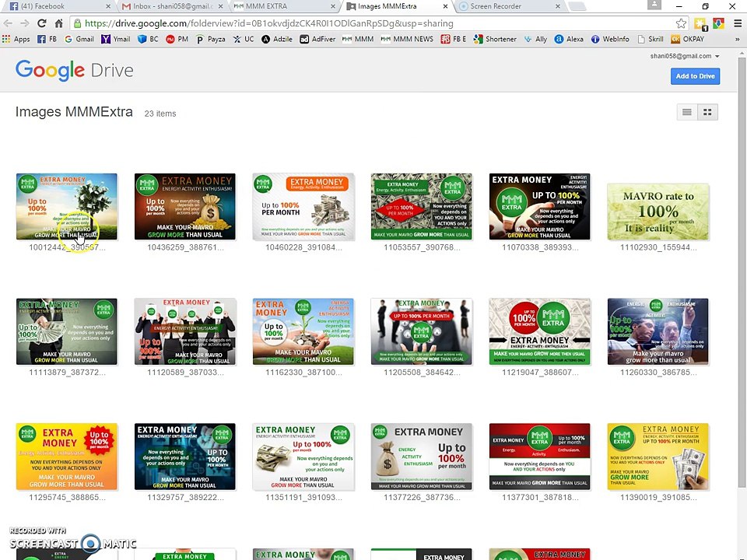The height and width of the screenshot is (560, 747).
Task: Reload the current page
Action: click(x=42, y=23)
